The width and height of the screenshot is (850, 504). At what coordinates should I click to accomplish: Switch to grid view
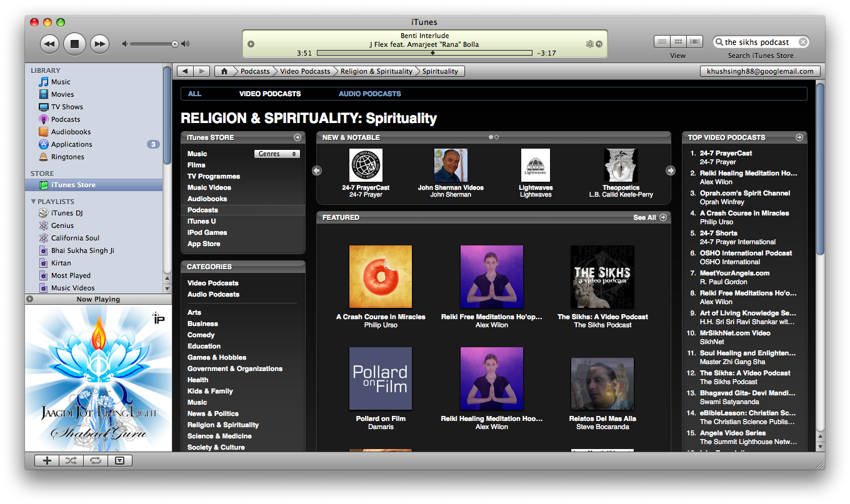point(678,42)
